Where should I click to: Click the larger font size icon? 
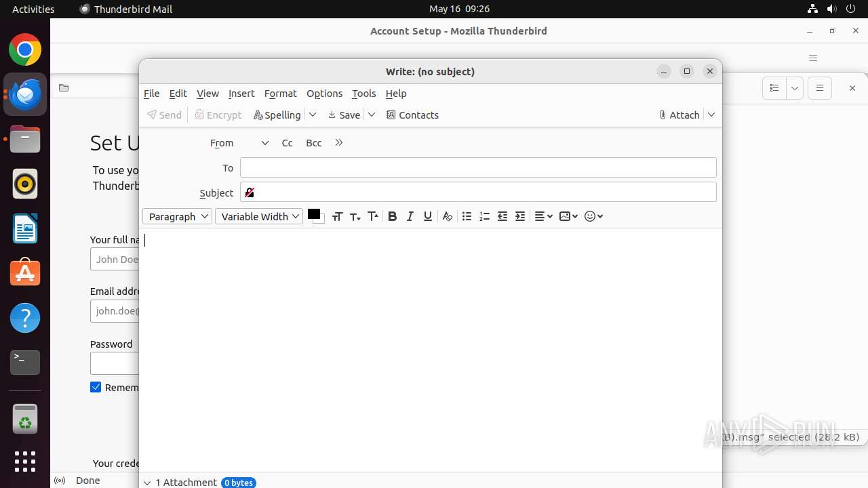[372, 216]
